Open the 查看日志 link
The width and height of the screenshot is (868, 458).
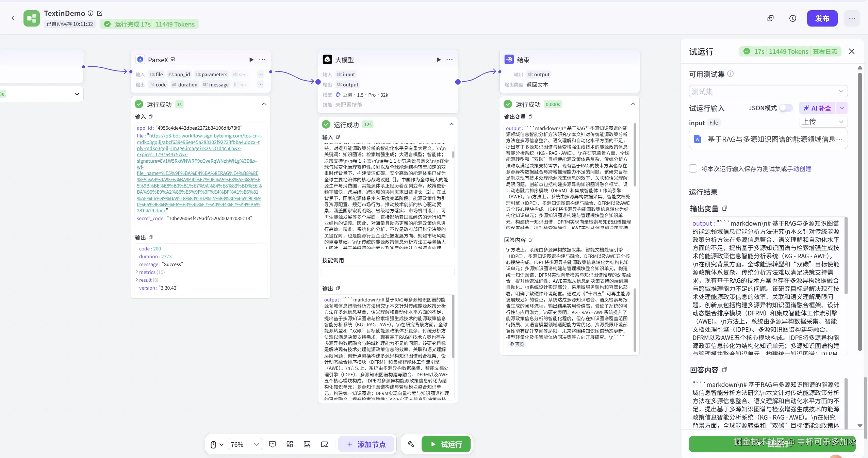pos(825,51)
